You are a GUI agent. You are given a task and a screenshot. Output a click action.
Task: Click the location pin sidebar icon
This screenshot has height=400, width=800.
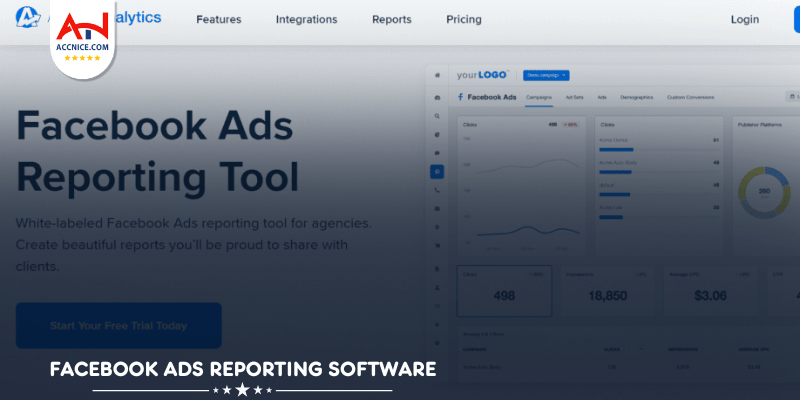click(437, 227)
